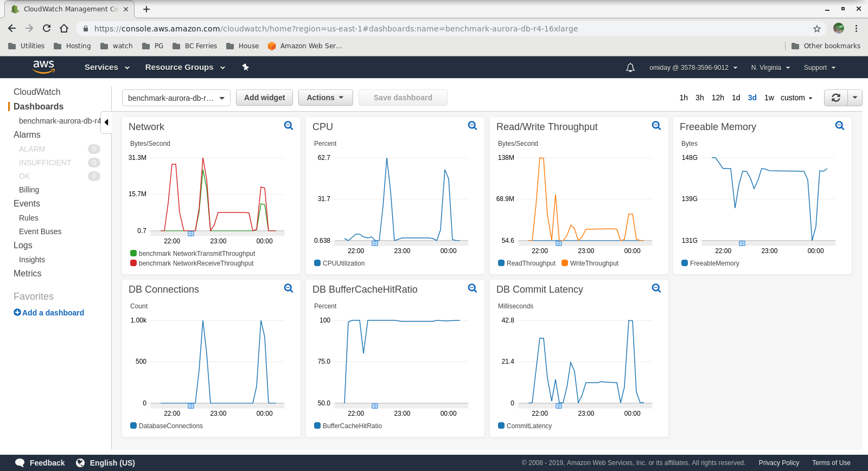868x471 pixels.
Task: Zoom the DB Commit Latency widget
Action: coord(656,288)
